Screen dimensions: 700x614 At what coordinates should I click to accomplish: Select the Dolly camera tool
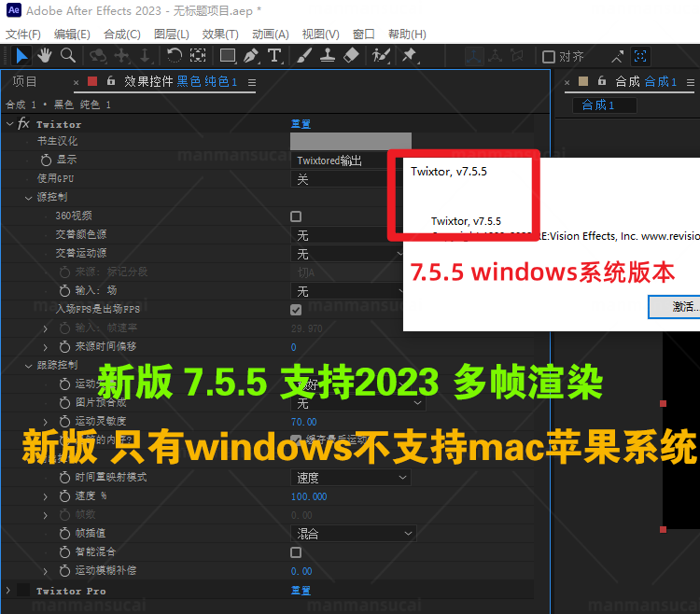[145, 56]
